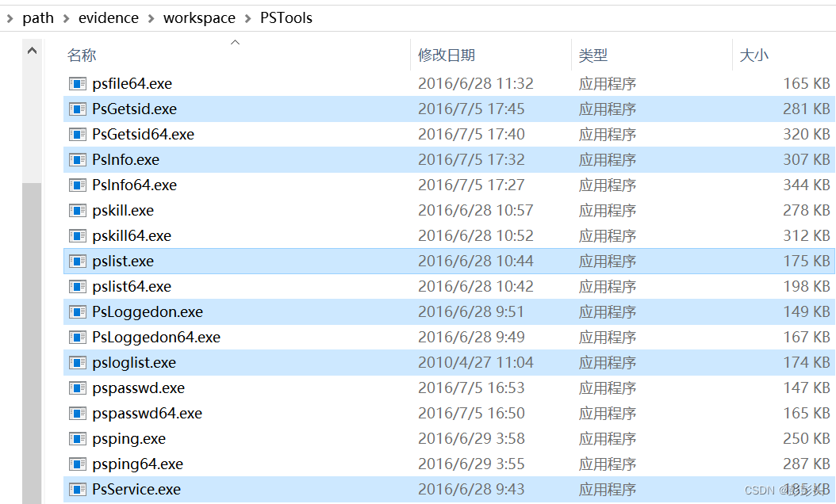Click the PsInfo.exe file icon

coord(77,160)
